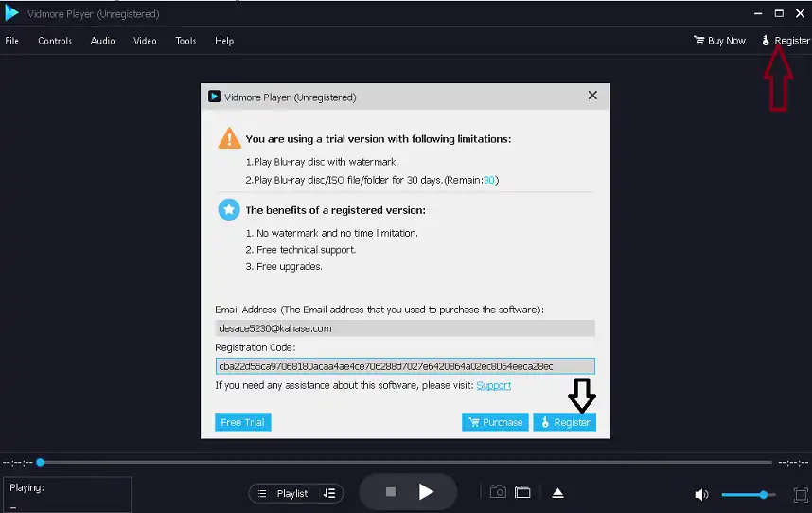Expand the Video menu

pyautogui.click(x=145, y=41)
